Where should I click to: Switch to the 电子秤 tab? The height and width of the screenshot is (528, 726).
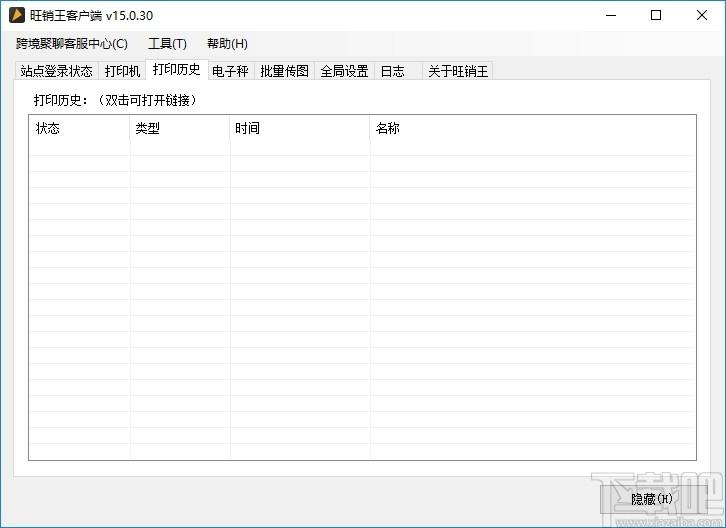[x=231, y=71]
